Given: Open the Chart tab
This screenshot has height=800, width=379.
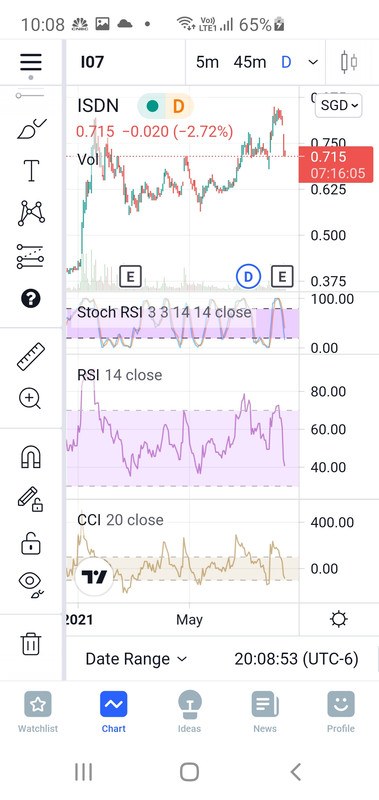Looking at the screenshot, I should tap(113, 713).
